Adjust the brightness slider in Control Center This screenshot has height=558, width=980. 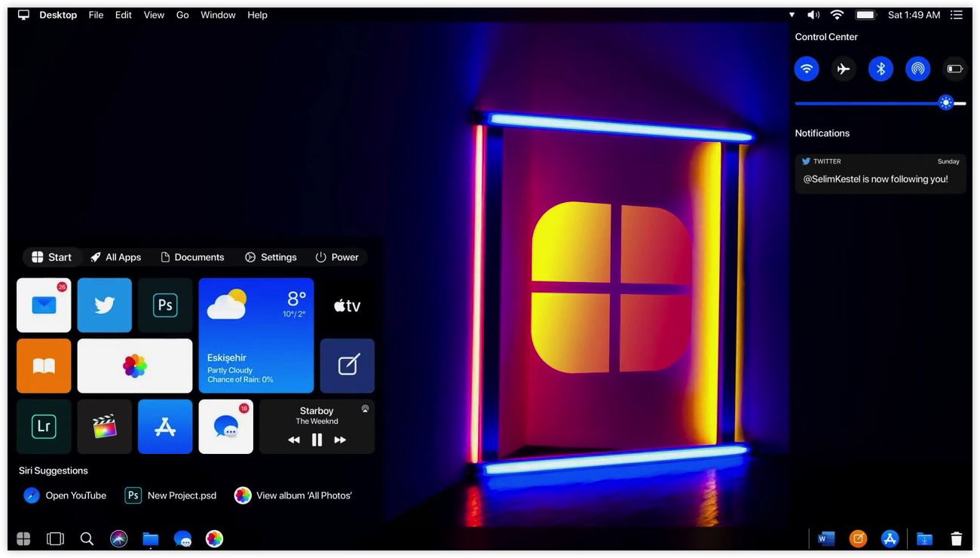880,103
